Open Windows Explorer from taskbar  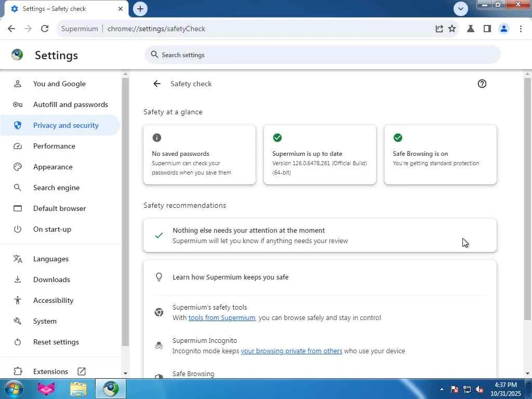[78, 389]
